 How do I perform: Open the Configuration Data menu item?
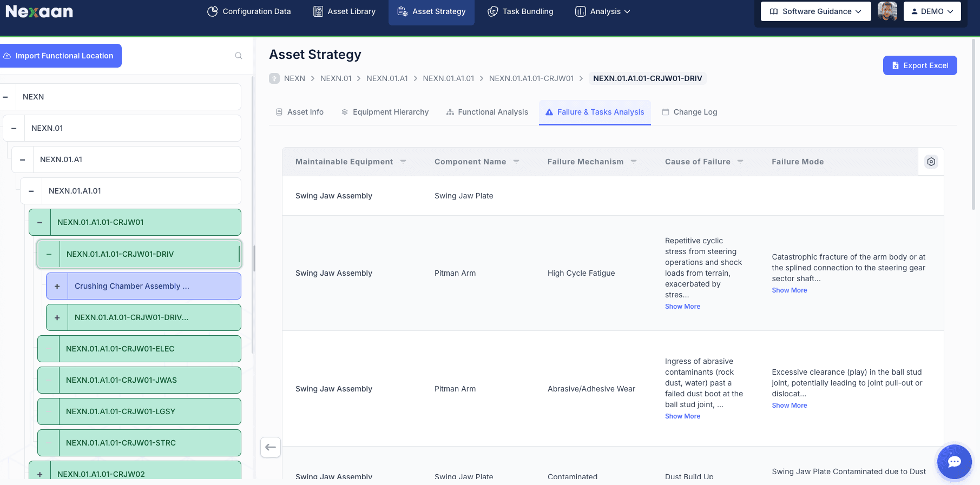249,11
